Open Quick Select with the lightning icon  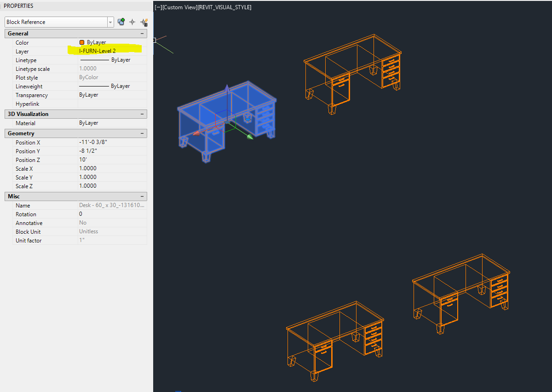[x=144, y=22]
